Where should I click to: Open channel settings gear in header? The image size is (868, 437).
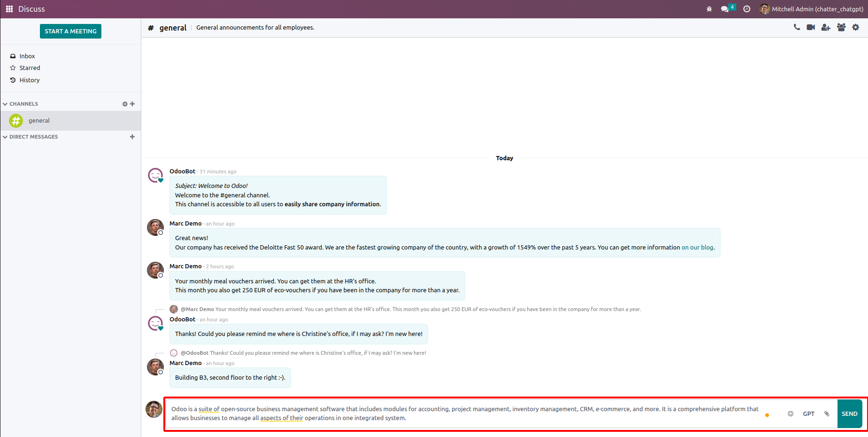[856, 27]
